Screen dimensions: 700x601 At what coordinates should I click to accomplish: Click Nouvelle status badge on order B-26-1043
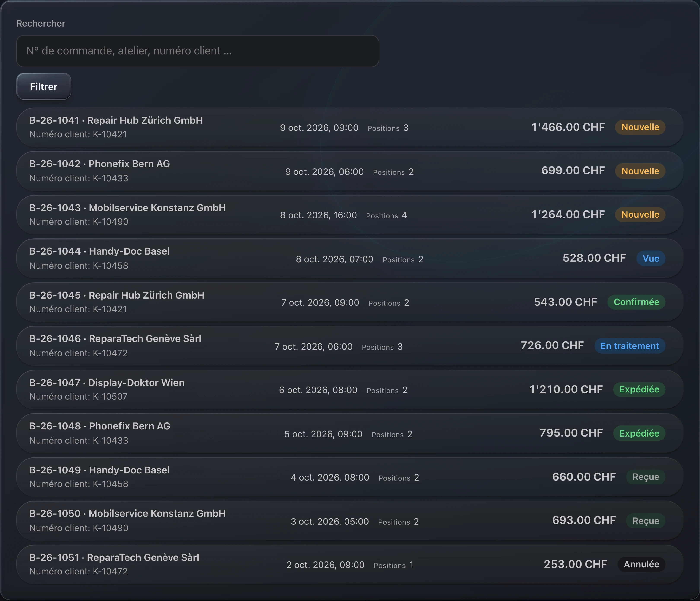coord(640,215)
